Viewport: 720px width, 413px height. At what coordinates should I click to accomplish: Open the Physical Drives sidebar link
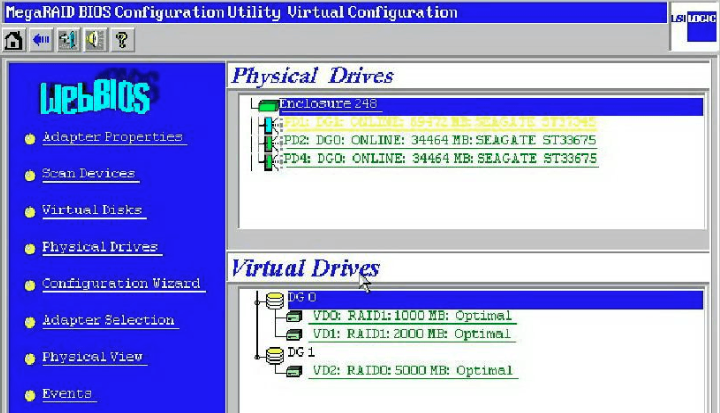pos(100,247)
